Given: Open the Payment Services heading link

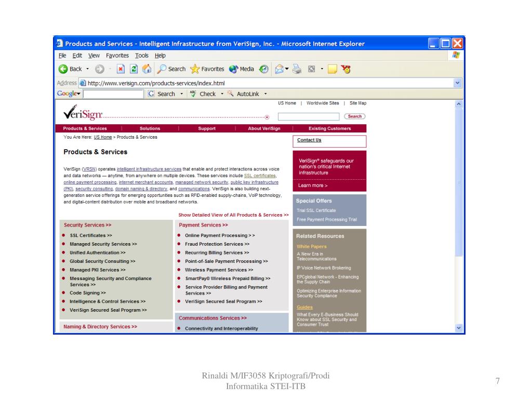Looking at the screenshot, I should 203,225.
